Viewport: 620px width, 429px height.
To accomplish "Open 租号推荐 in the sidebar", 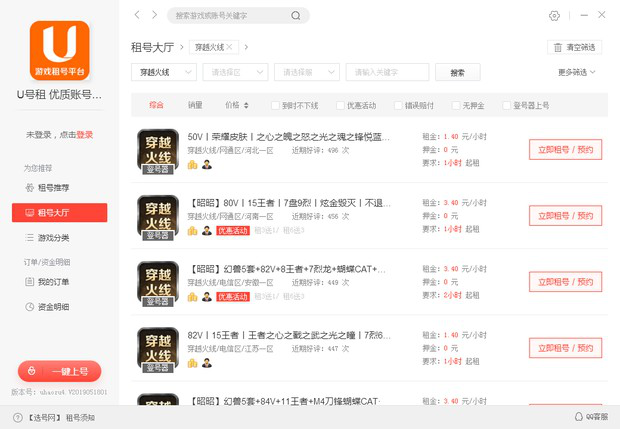I will (52, 188).
